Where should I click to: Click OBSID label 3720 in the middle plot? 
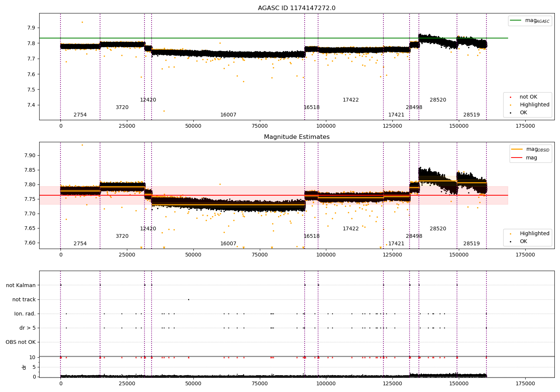tap(122, 236)
